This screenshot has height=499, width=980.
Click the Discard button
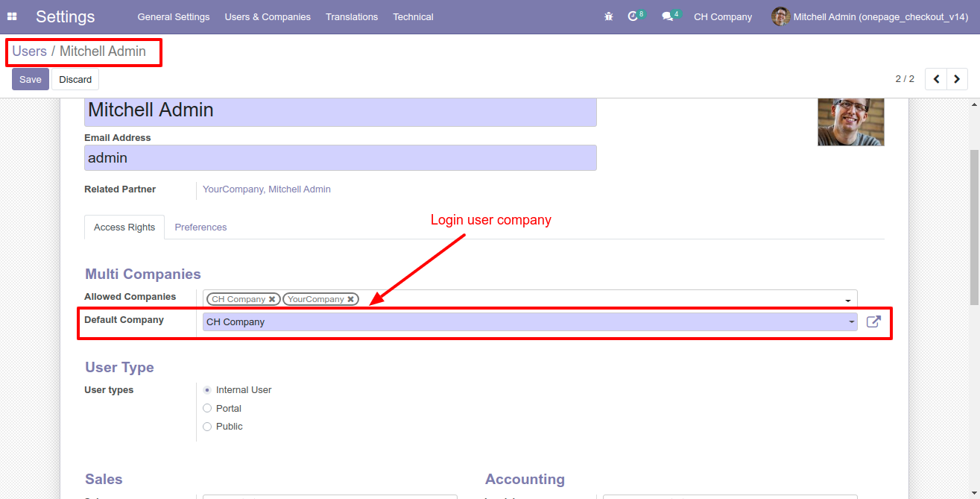click(75, 79)
